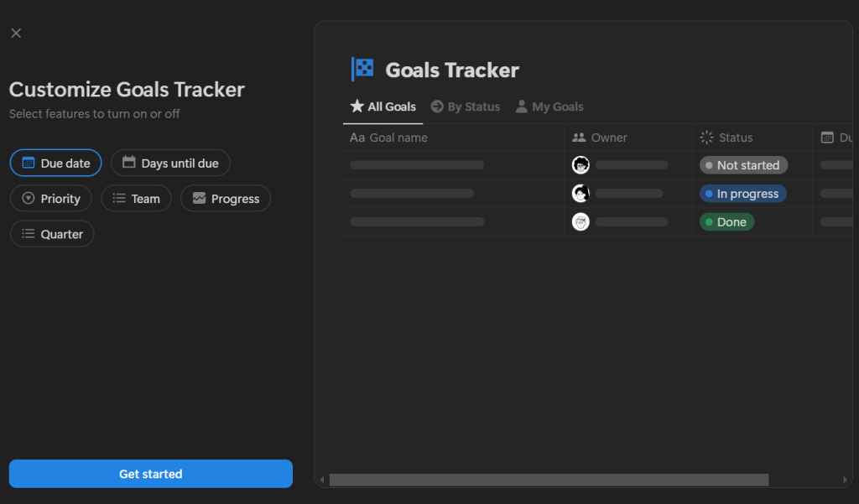Turn on the Quarter feature
859x504 pixels.
tap(52, 234)
